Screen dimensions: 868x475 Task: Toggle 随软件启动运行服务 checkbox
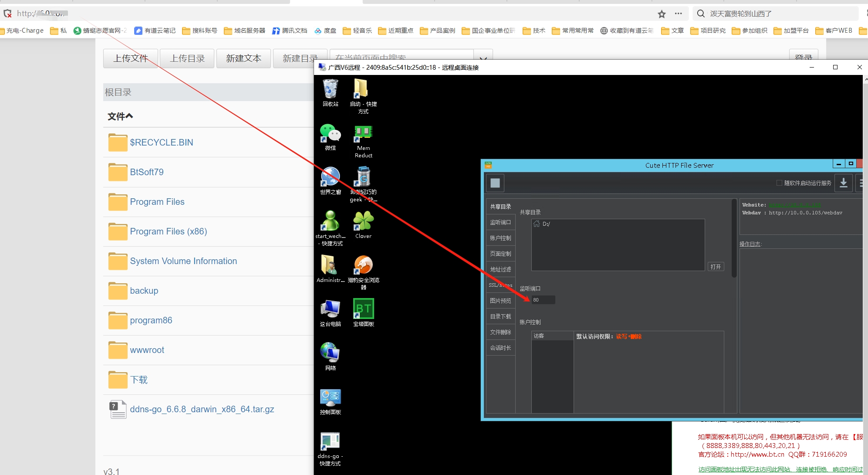coord(774,183)
